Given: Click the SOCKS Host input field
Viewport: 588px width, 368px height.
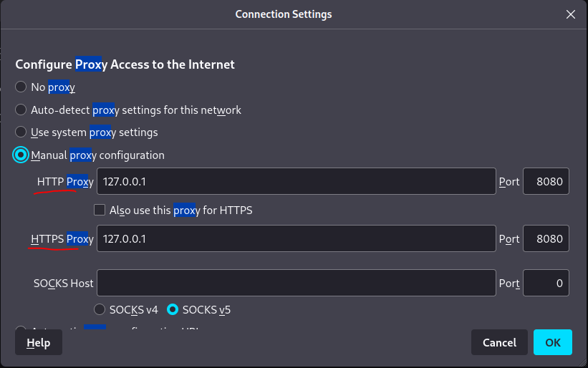Looking at the screenshot, I should click(x=297, y=283).
